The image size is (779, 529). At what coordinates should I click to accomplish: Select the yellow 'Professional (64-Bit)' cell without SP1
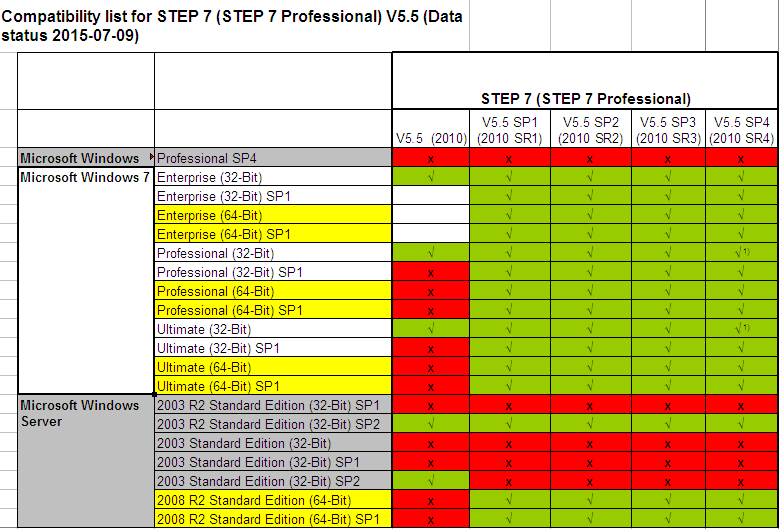tap(273, 291)
